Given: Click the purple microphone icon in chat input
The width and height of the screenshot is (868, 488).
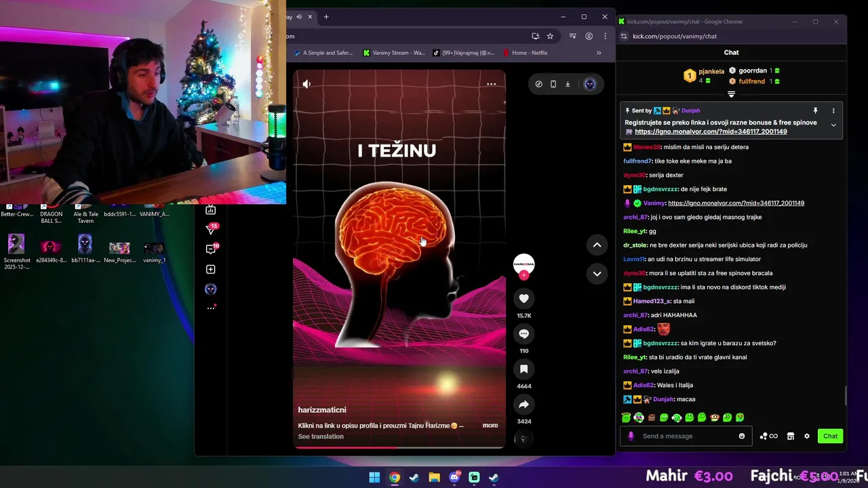Looking at the screenshot, I should pos(631,436).
